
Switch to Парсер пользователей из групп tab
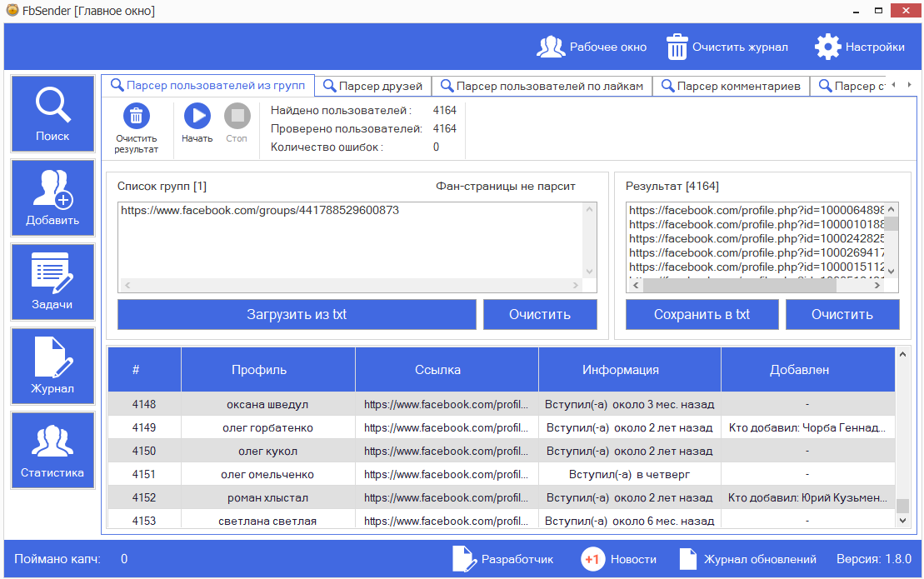[208, 86]
